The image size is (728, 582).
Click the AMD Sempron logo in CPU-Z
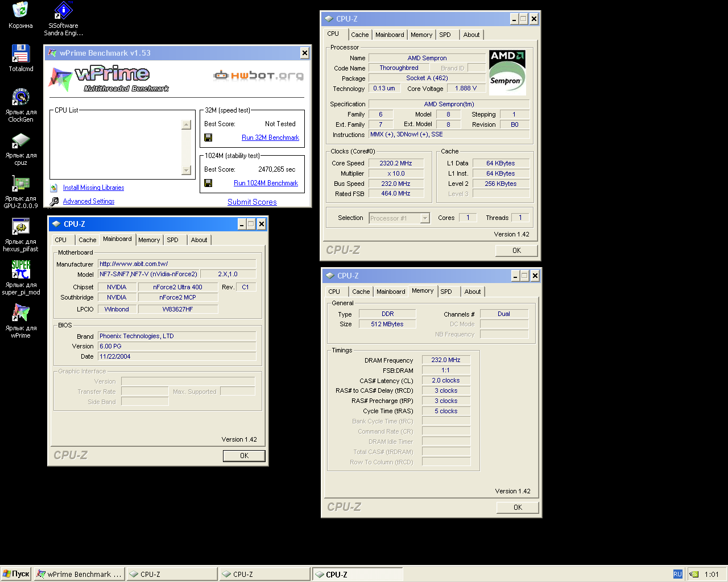507,72
